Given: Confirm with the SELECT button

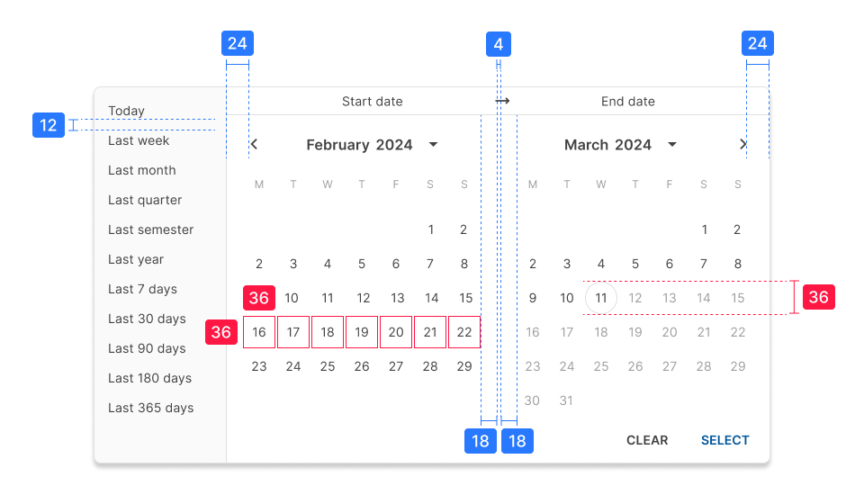Looking at the screenshot, I should 724,440.
